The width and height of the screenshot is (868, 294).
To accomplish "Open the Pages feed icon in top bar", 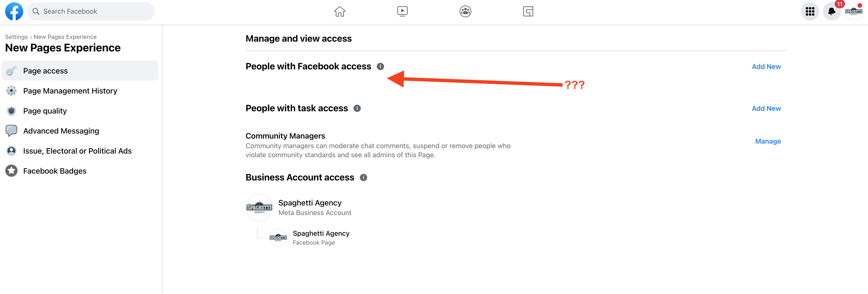I will [x=528, y=11].
